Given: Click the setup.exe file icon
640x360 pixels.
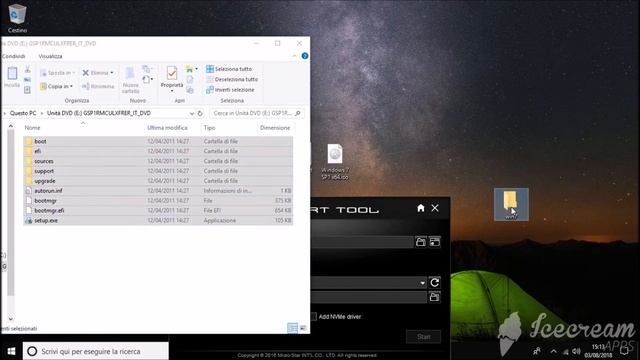Looking at the screenshot, I should (x=29, y=220).
